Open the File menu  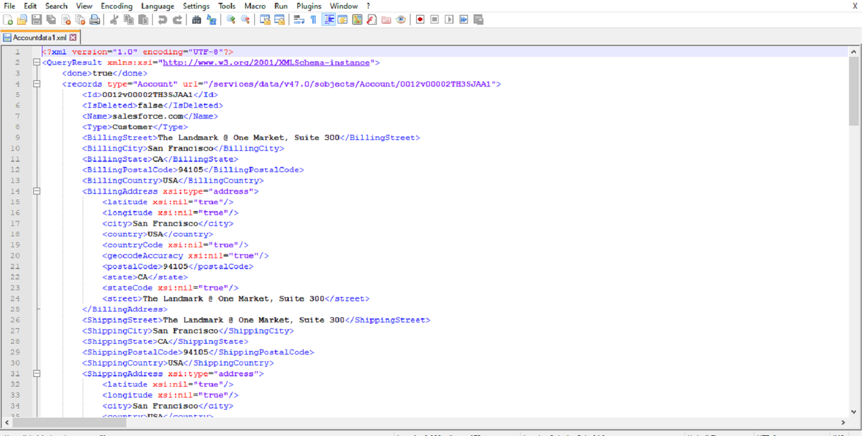click(9, 6)
